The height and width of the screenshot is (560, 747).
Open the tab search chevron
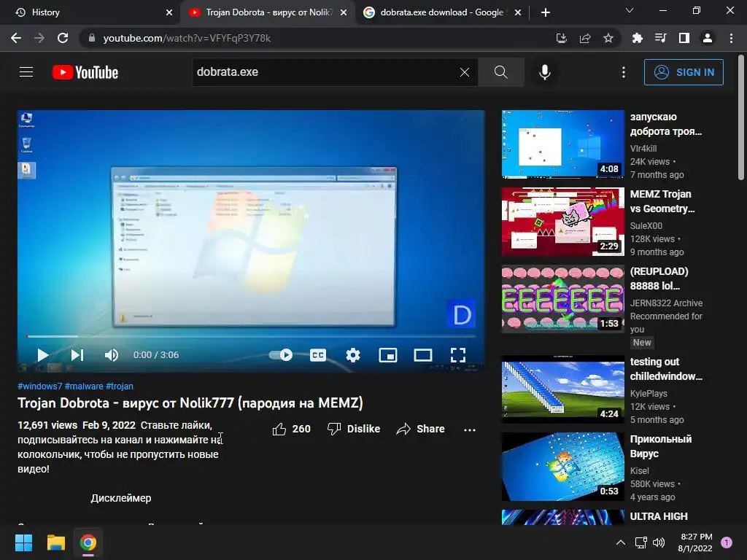pyautogui.click(x=630, y=10)
